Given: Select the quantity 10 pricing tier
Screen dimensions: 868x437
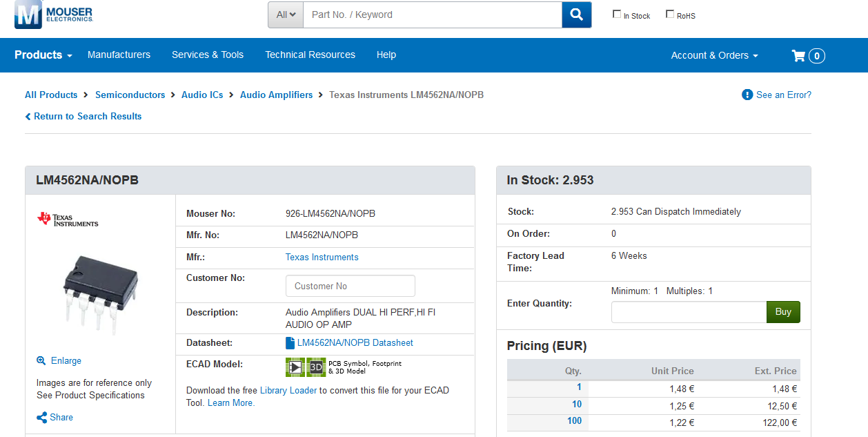Looking at the screenshot, I should (577, 404).
